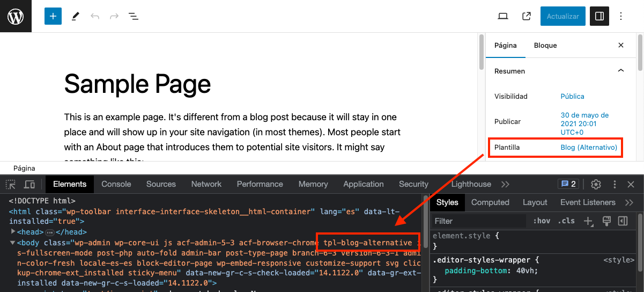The width and height of the screenshot is (644, 292).
Task: Click the console messages badge showing 2
Action: click(x=568, y=184)
